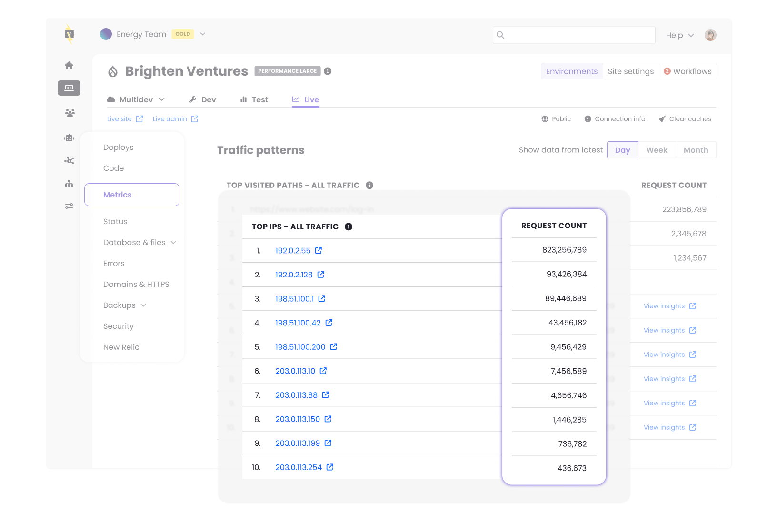
Task: Click info icon beside Top IPs heading
Action: (349, 227)
